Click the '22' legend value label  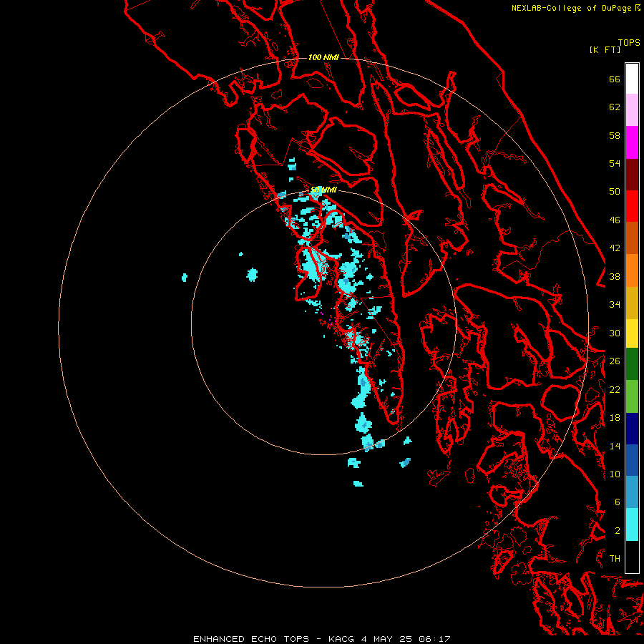point(615,390)
